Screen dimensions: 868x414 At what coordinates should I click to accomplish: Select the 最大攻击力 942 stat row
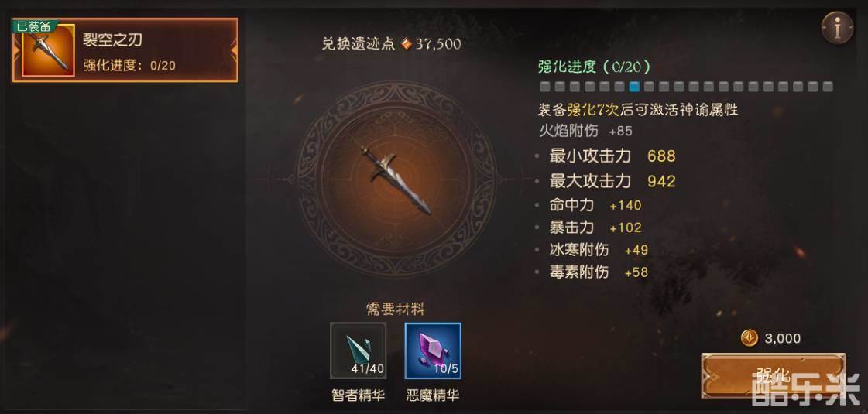[606, 181]
